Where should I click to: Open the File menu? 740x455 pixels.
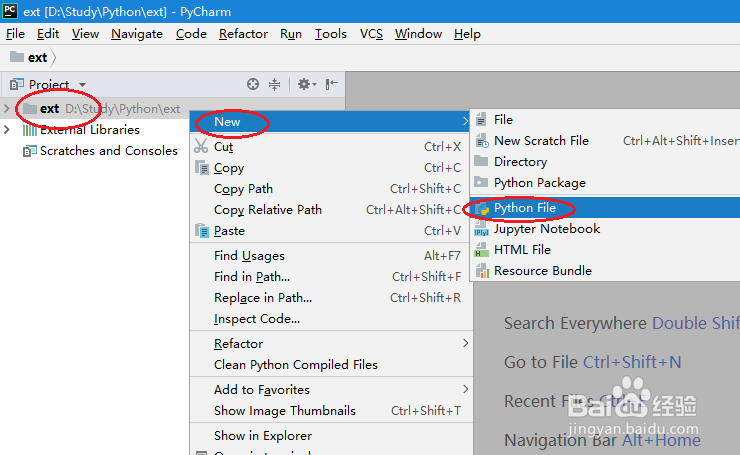15,34
